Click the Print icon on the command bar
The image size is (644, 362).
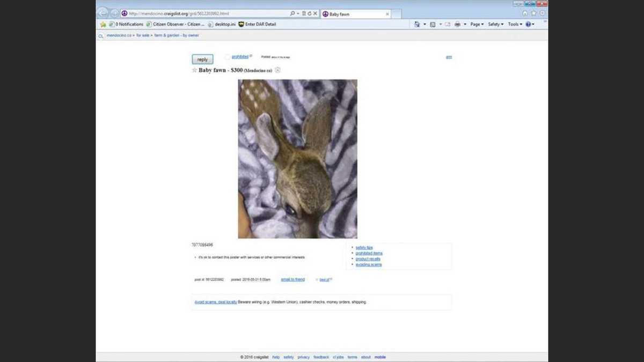point(457,24)
